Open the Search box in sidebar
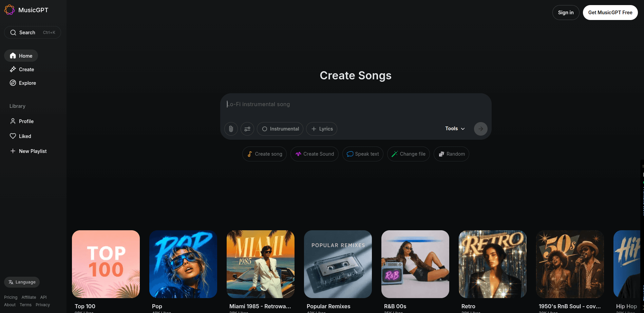 pyautogui.click(x=33, y=33)
